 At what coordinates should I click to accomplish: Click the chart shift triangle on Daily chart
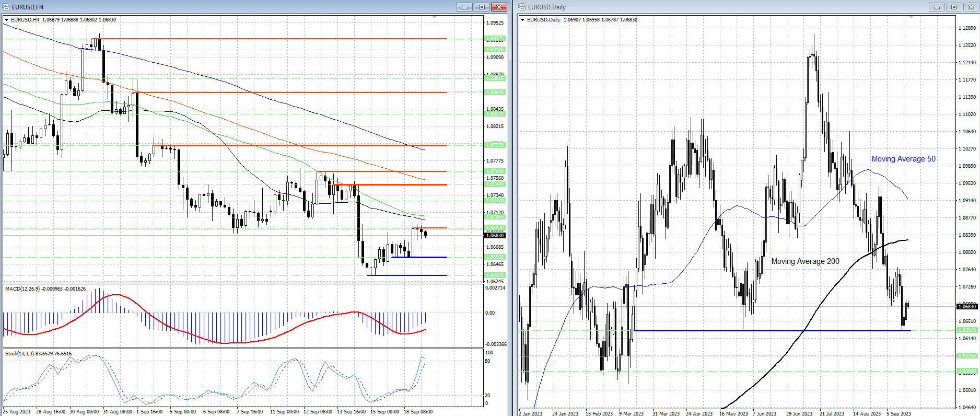click(x=912, y=17)
